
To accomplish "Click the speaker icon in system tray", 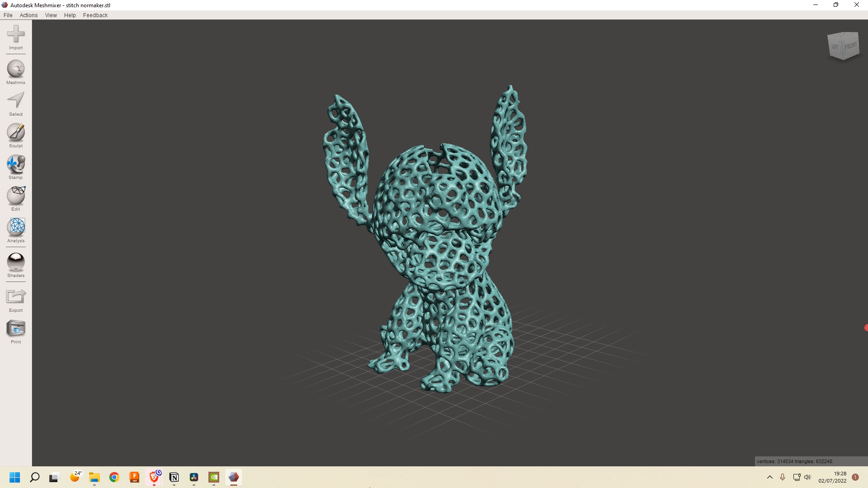I will 808,478.
